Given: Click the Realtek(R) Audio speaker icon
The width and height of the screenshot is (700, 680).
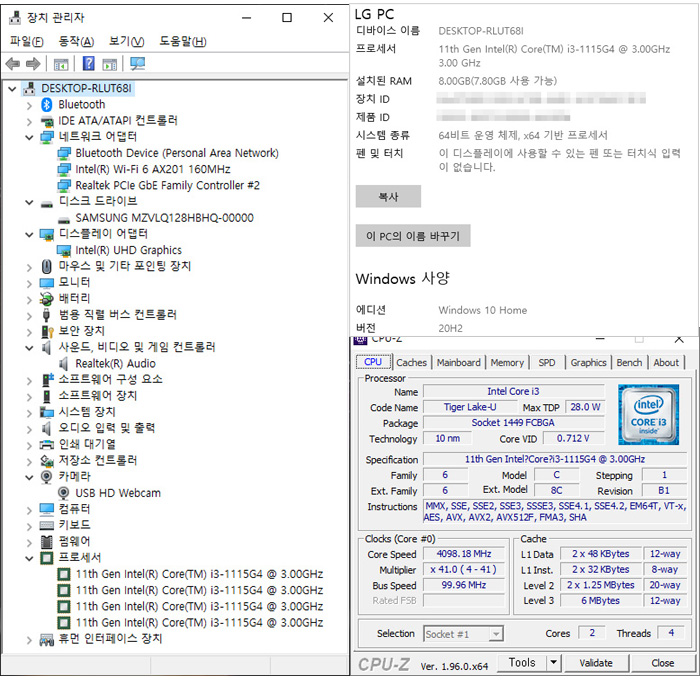Looking at the screenshot, I should [x=64, y=363].
